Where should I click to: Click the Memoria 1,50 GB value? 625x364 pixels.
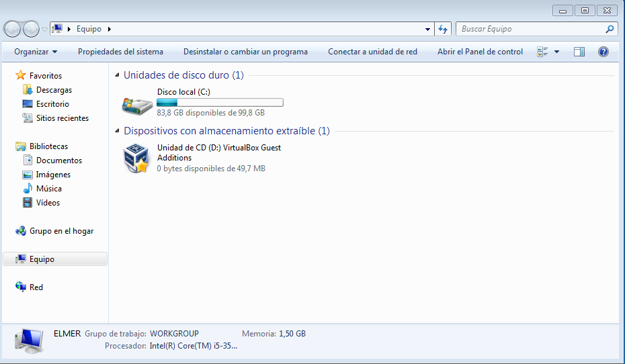click(292, 334)
